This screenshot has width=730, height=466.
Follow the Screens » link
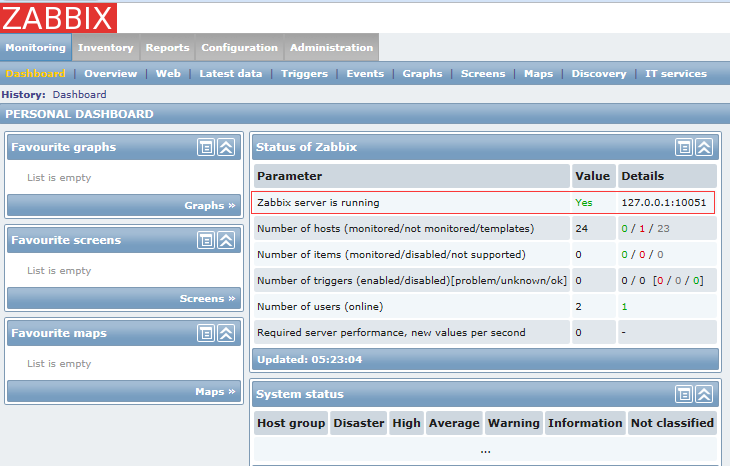[x=208, y=299]
